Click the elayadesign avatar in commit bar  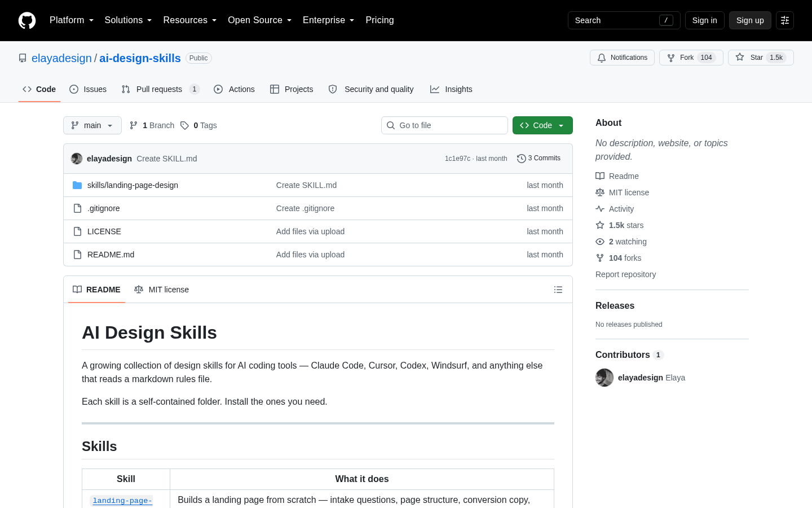tap(77, 159)
